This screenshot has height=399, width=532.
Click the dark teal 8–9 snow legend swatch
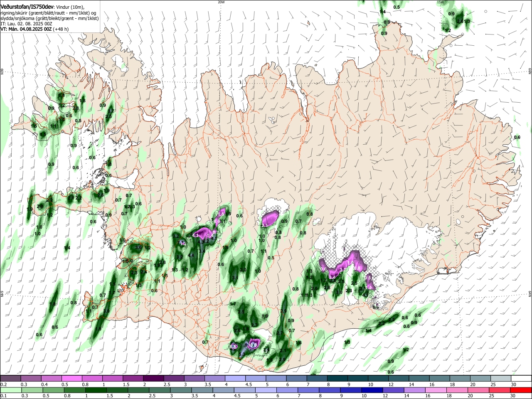pos(338,379)
